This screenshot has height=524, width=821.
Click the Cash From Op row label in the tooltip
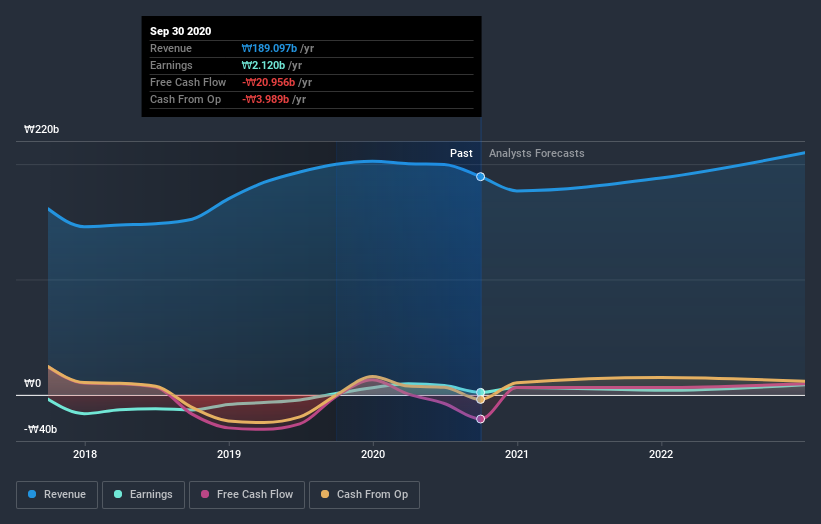click(185, 99)
